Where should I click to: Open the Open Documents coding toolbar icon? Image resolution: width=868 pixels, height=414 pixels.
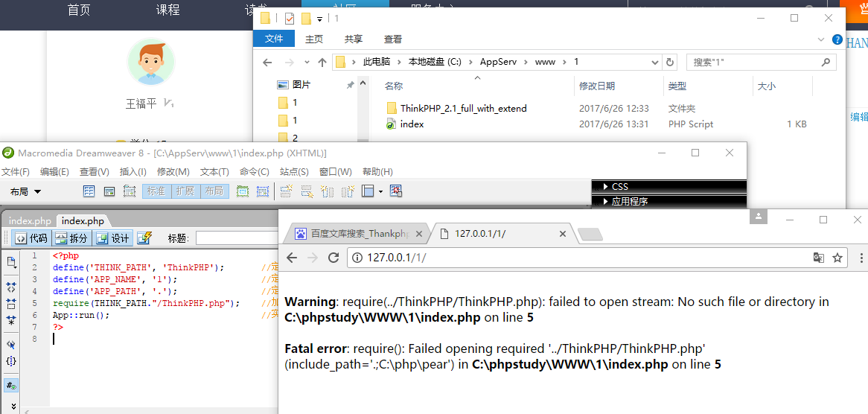click(x=11, y=262)
